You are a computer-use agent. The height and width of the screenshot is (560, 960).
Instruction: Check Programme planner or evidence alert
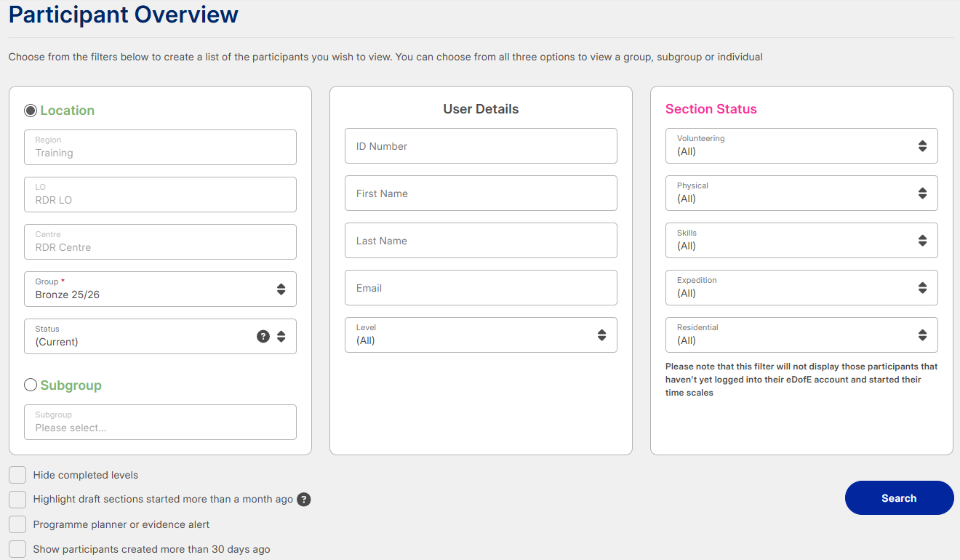(x=17, y=524)
